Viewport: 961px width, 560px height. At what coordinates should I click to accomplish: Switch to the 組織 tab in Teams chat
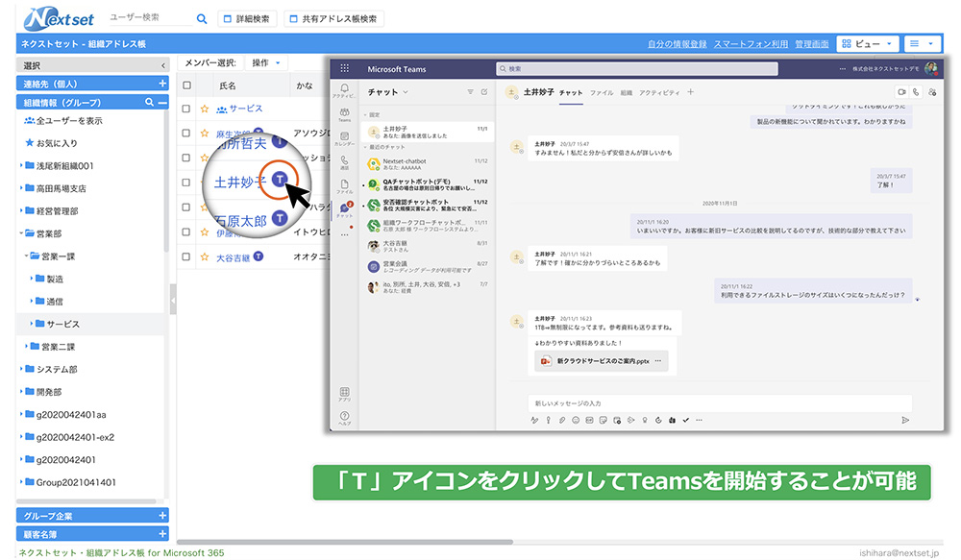click(x=626, y=92)
